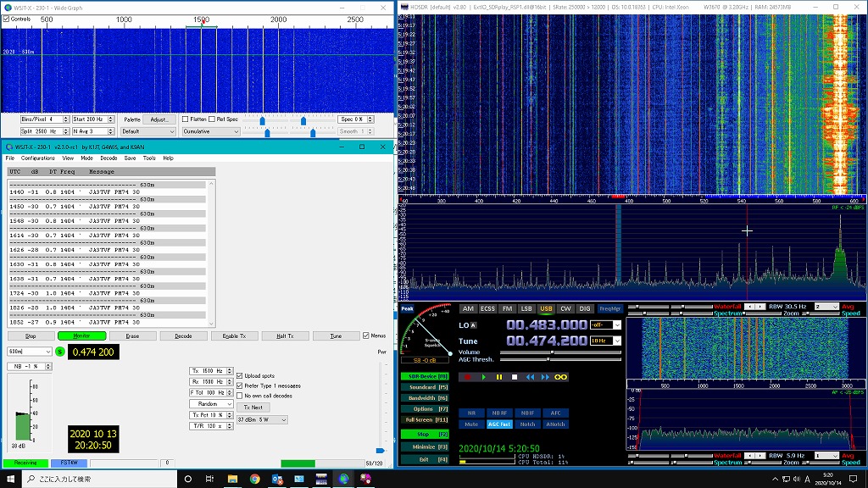868x488 pixels.
Task: Open the Configurations menu in WSJT-X
Action: (x=38, y=158)
